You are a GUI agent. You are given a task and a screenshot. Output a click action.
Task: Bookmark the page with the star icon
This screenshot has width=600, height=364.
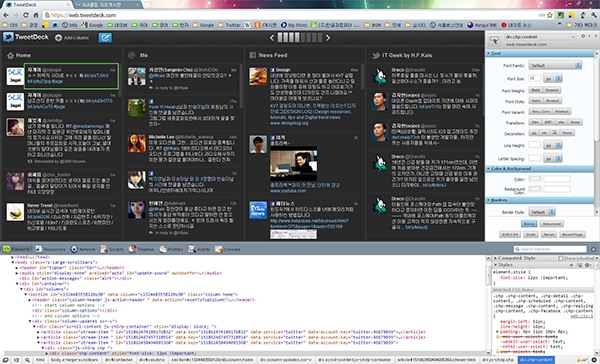[550, 15]
